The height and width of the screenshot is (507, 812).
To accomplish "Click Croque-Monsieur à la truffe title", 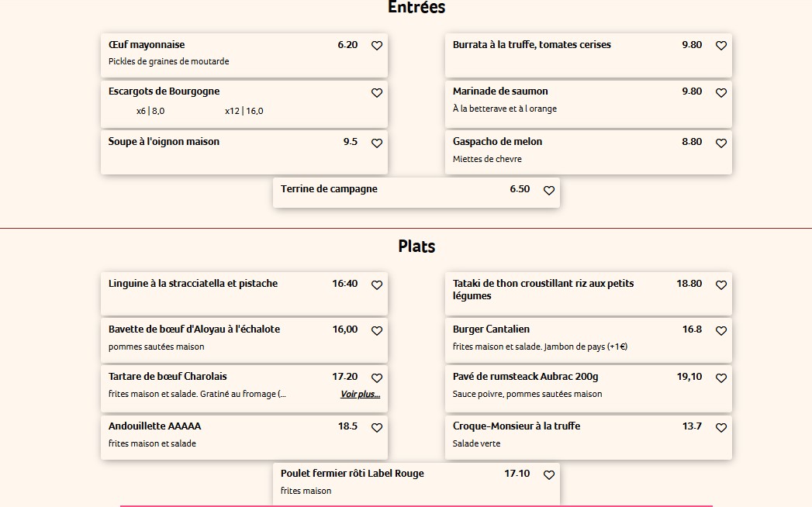I will (517, 426).
